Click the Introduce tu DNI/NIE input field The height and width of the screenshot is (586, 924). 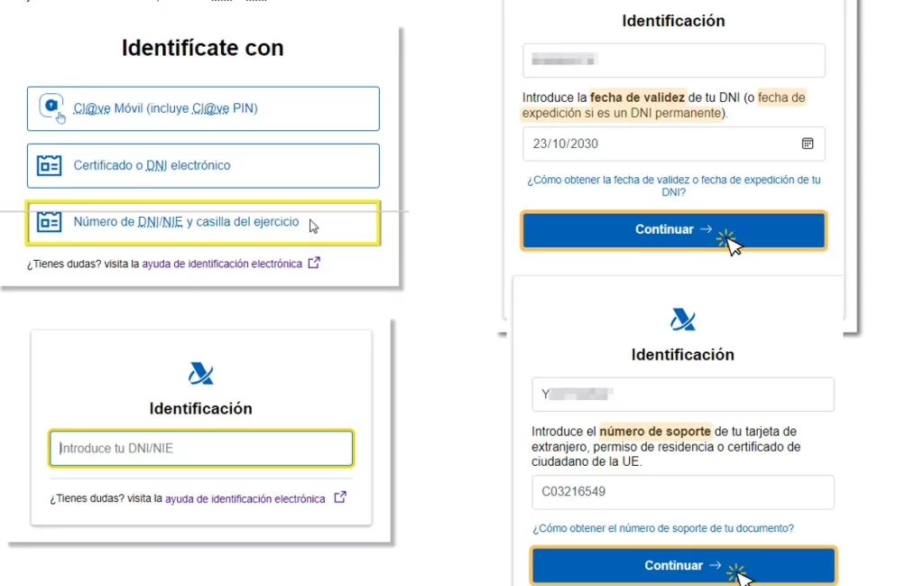click(x=200, y=448)
